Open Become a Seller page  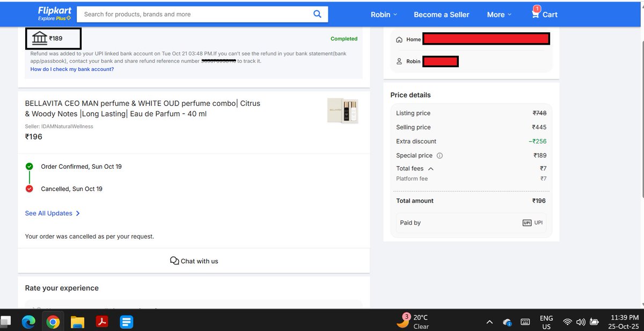pos(442,15)
